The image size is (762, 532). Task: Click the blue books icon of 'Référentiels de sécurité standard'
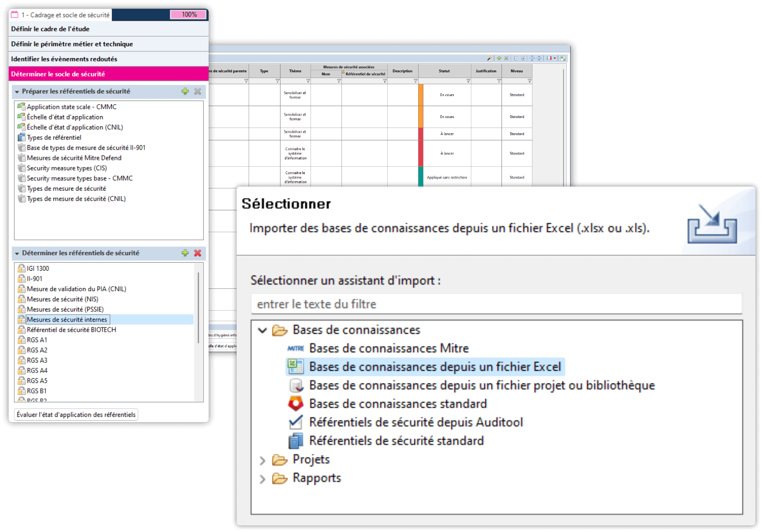[x=296, y=441]
